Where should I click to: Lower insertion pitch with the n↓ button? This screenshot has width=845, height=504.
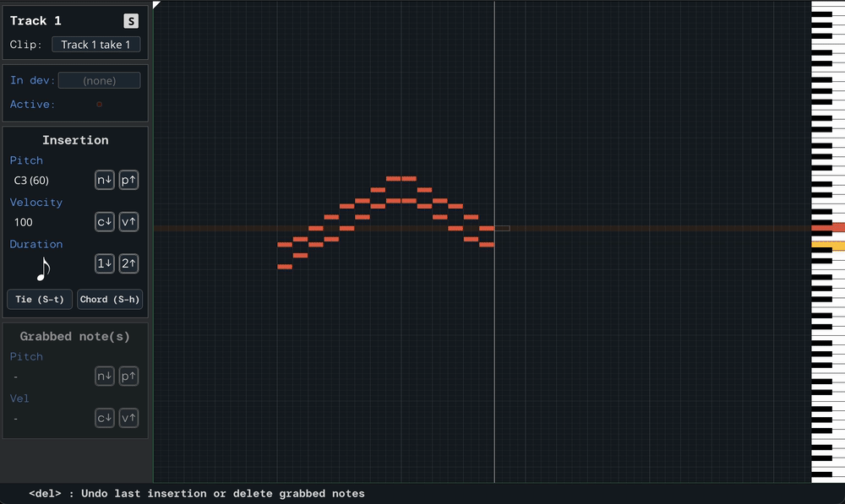(x=104, y=180)
